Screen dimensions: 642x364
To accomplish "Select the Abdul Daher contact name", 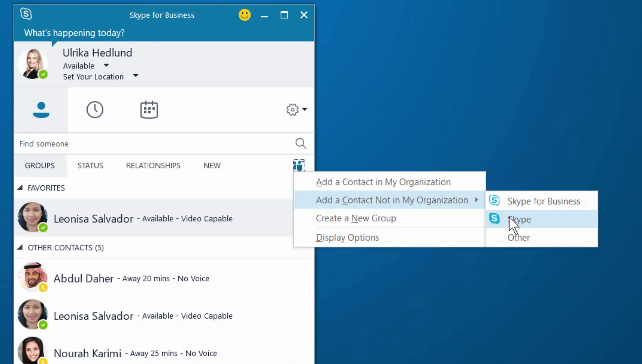I will click(x=84, y=279).
